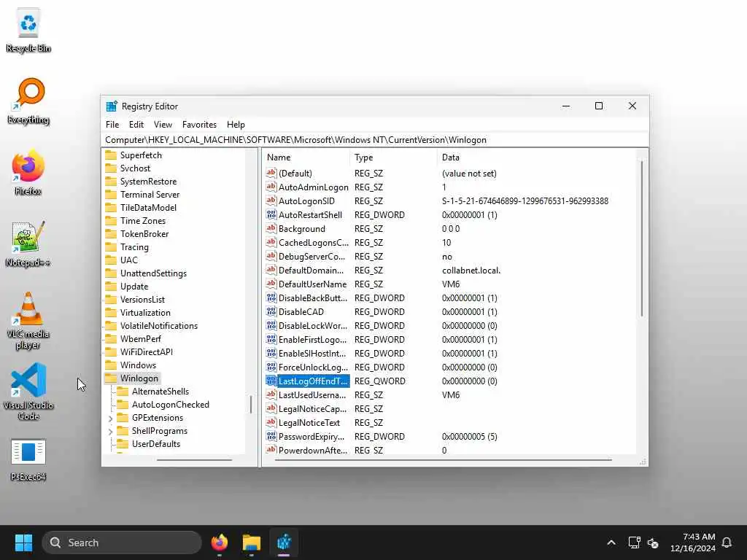Screen dimensions: 747x560
Task: Click the taskbar Search box
Action: (122, 542)
